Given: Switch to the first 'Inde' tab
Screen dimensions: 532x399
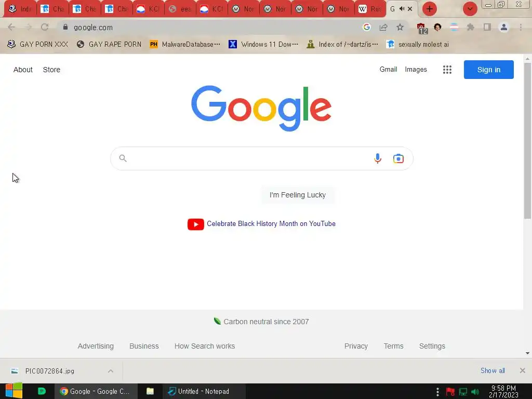Looking at the screenshot, I should click(21, 9).
